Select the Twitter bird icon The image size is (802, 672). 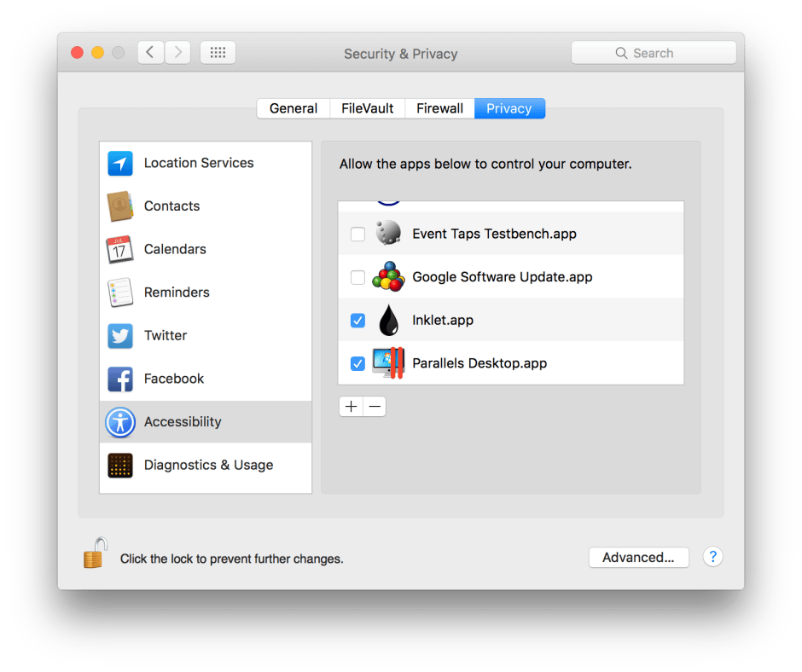coord(120,335)
